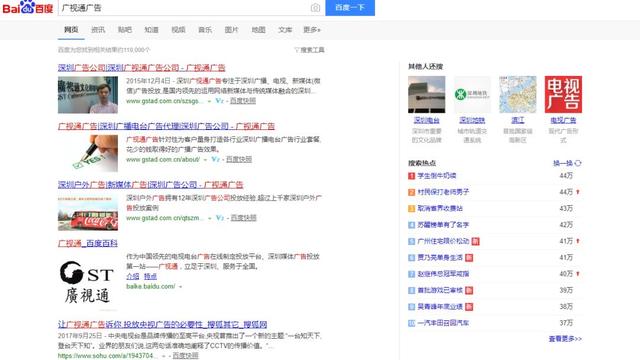640x360 pixels.
Task: Refresh hot searches with 换一换
Action: pyautogui.click(x=567, y=163)
